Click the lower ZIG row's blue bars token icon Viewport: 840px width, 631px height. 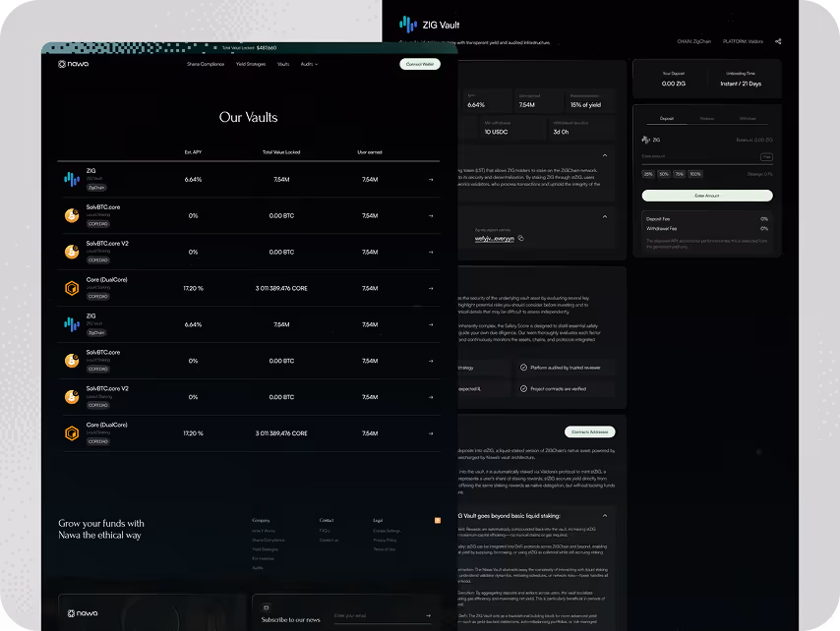[72, 323]
